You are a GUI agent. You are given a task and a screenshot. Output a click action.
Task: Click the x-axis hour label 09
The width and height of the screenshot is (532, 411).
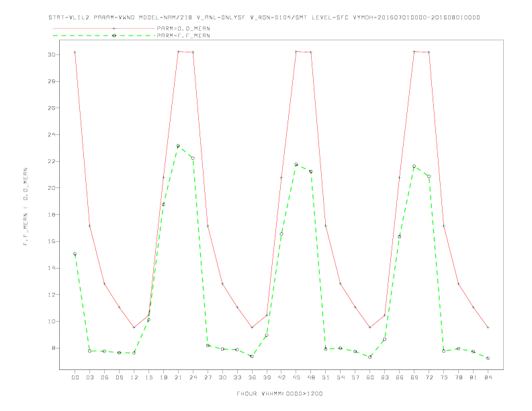[119, 377]
